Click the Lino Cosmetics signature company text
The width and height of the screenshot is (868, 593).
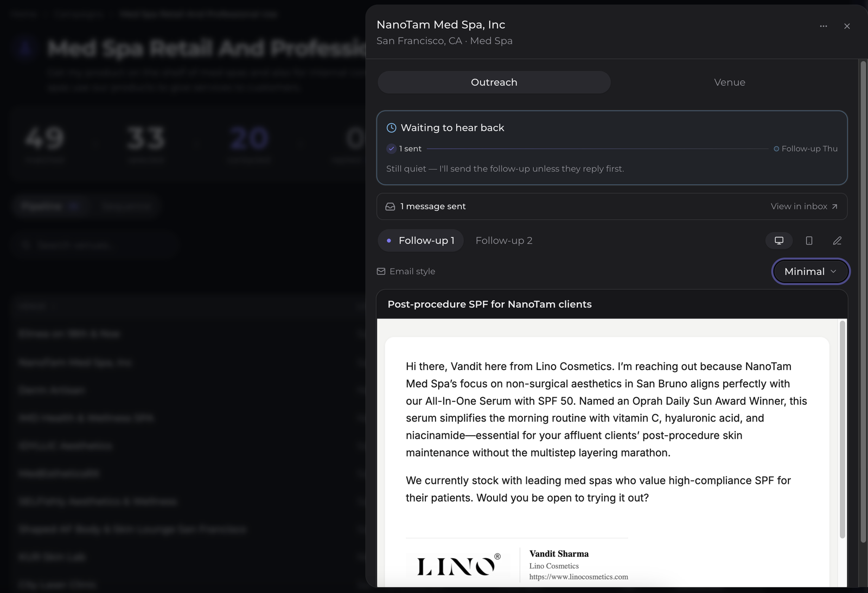554,566
